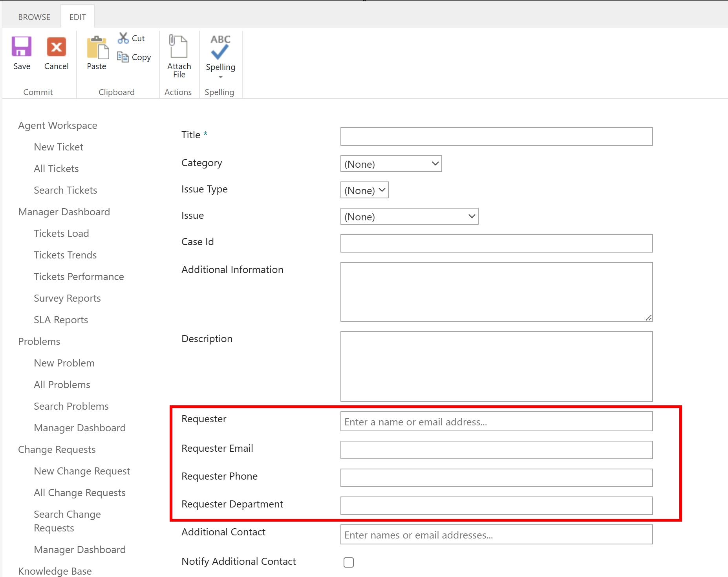This screenshot has height=577, width=728.
Task: Open the Issue dropdown
Action: [x=409, y=216]
